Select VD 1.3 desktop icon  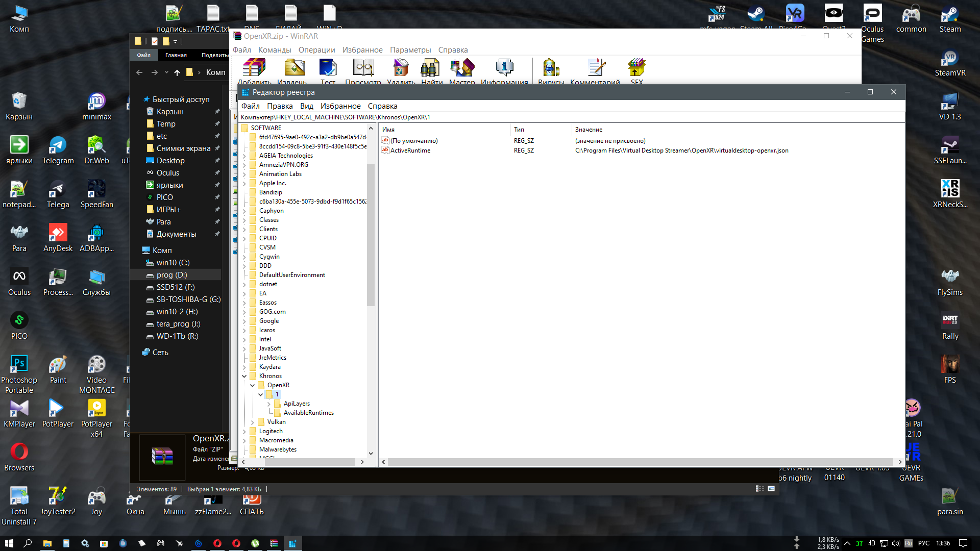point(950,107)
